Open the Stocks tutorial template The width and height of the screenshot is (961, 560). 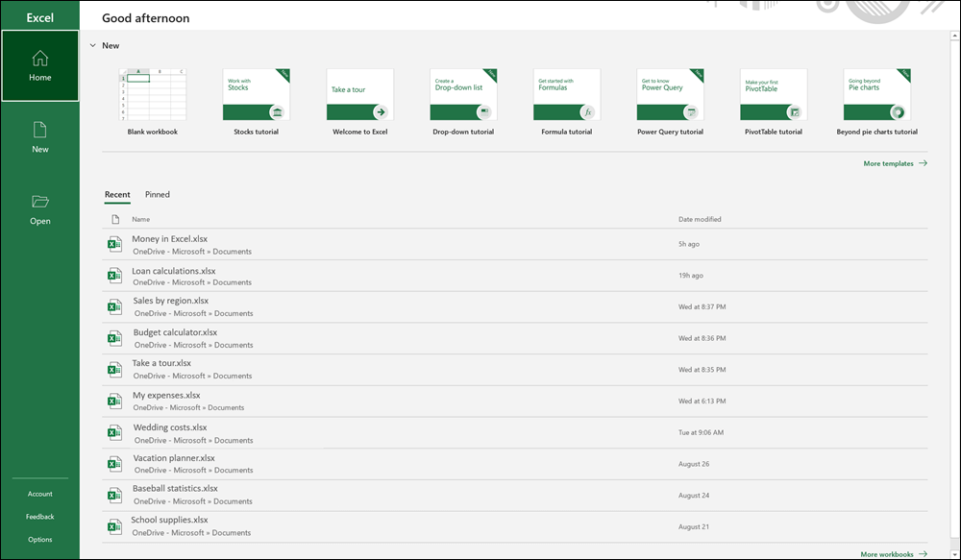click(257, 102)
